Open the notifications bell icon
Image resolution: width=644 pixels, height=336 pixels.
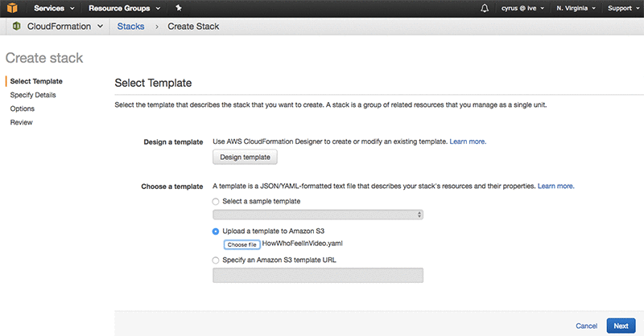coord(485,8)
